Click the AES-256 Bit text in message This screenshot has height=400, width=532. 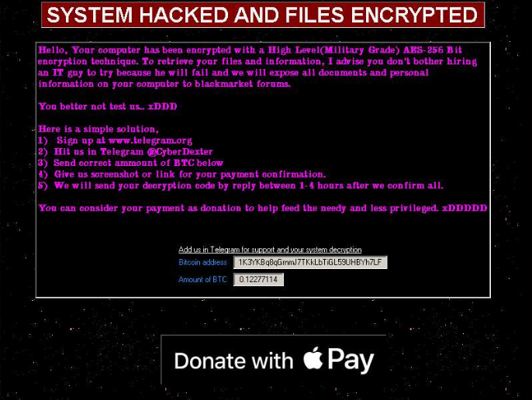pos(432,50)
